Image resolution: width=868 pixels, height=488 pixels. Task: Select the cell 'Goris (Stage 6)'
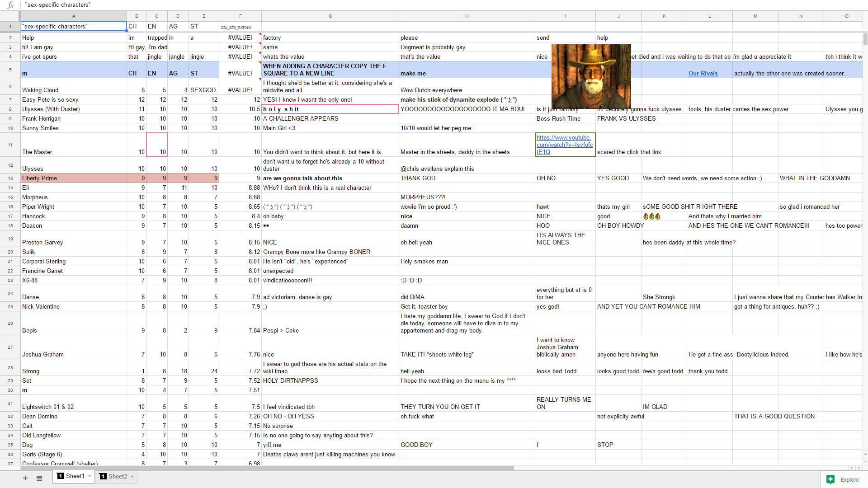[74, 455]
